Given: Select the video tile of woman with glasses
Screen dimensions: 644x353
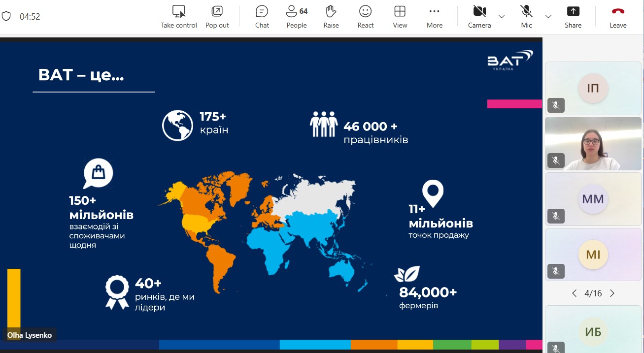Looking at the screenshot, I should (593, 144).
